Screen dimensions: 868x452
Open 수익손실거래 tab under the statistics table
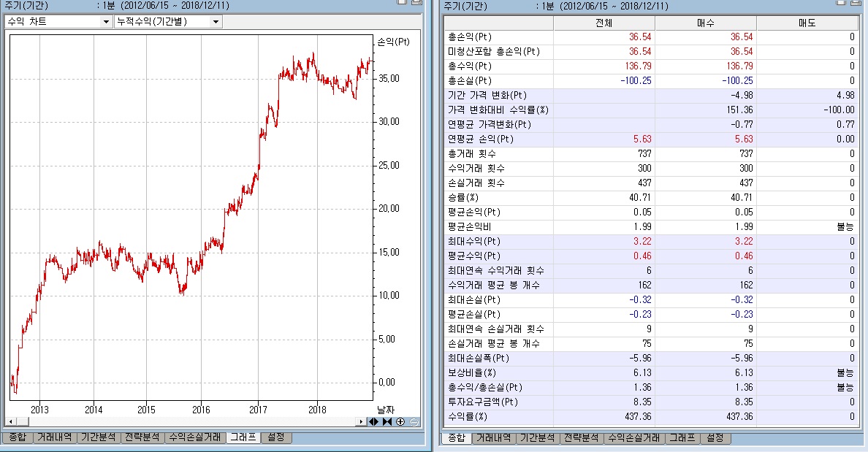point(633,438)
